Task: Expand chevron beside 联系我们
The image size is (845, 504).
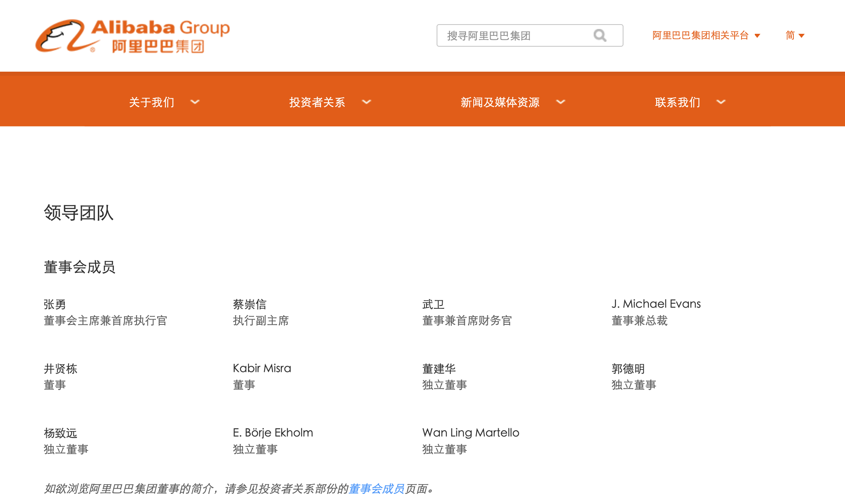Action: click(x=721, y=102)
